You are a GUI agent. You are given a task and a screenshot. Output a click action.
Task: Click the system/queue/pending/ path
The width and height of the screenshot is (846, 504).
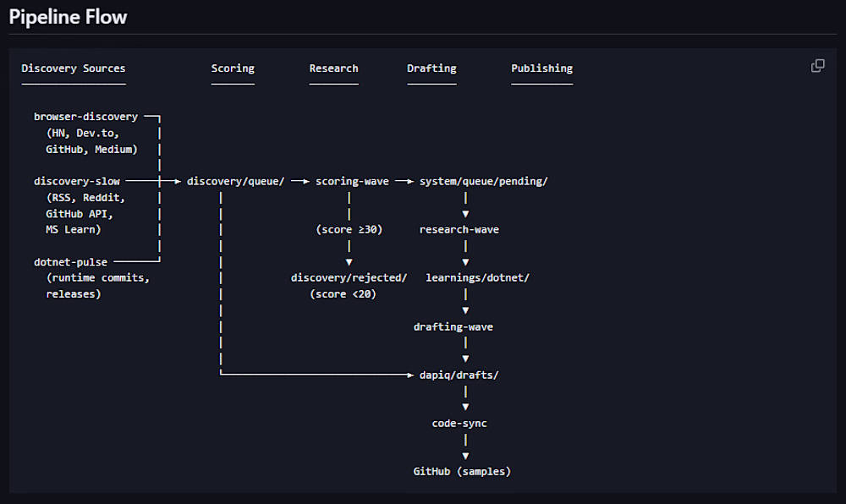[483, 181]
